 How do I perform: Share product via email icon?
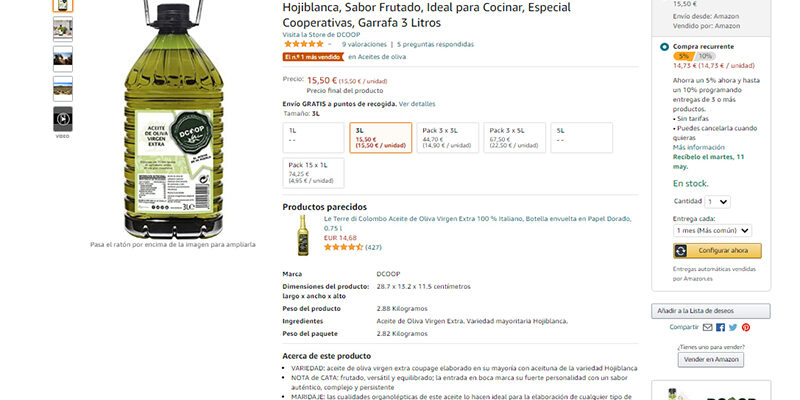tap(707, 328)
